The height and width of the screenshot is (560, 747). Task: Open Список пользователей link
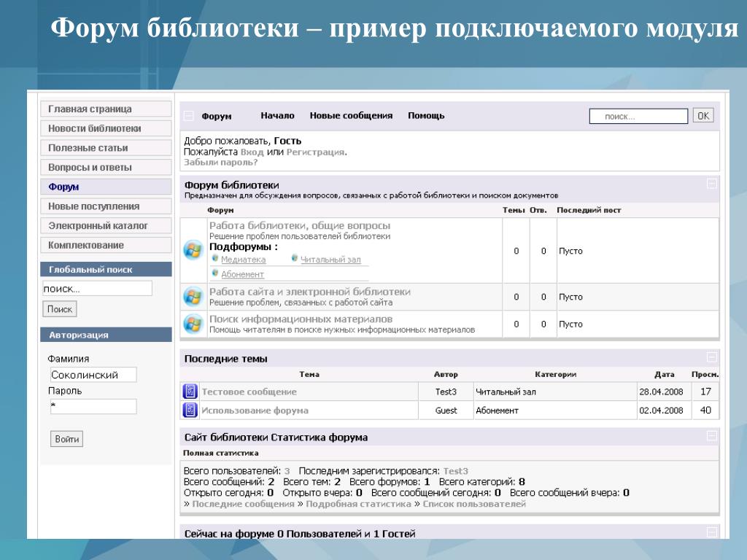point(474,504)
